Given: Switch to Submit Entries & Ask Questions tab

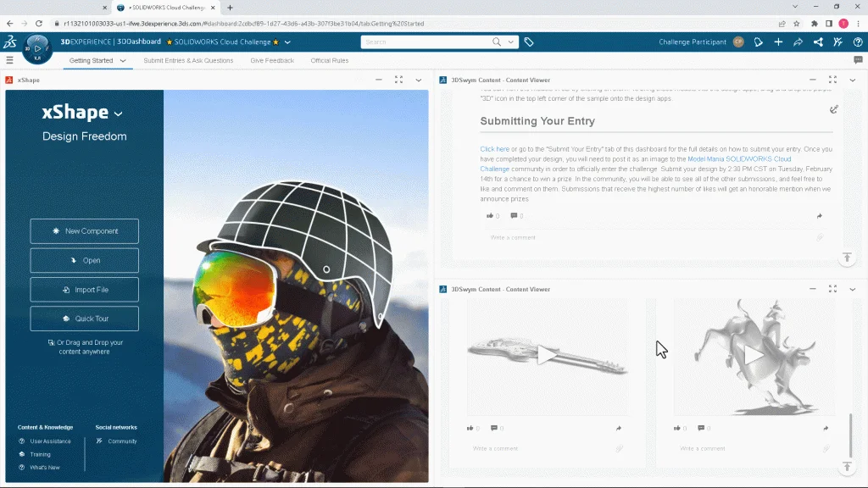Looking at the screenshot, I should (188, 60).
